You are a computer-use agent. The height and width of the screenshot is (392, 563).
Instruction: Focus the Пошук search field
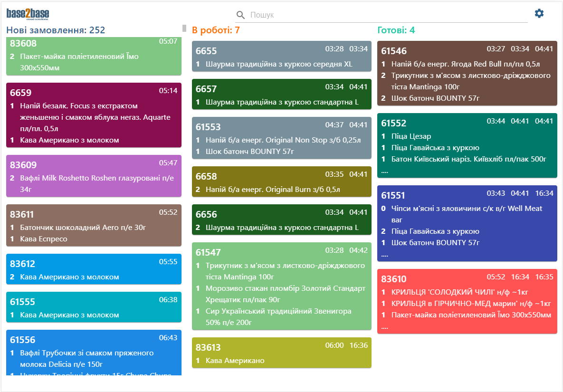[382, 15]
